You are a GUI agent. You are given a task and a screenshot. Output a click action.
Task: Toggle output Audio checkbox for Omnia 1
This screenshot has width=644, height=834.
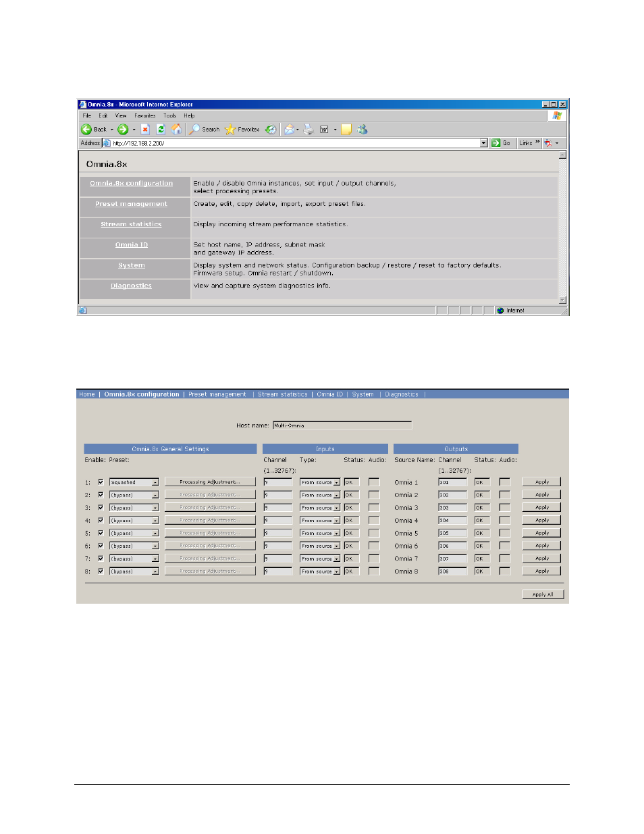tap(504, 482)
